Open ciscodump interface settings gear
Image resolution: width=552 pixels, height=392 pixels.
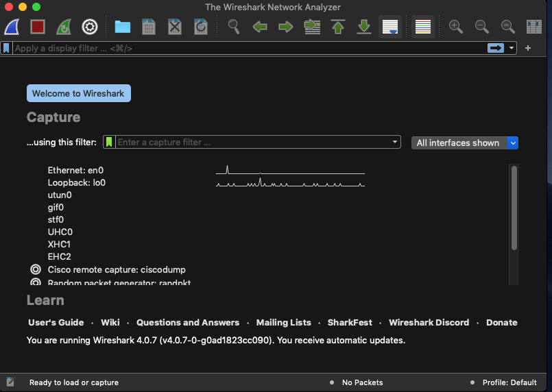[36, 269]
